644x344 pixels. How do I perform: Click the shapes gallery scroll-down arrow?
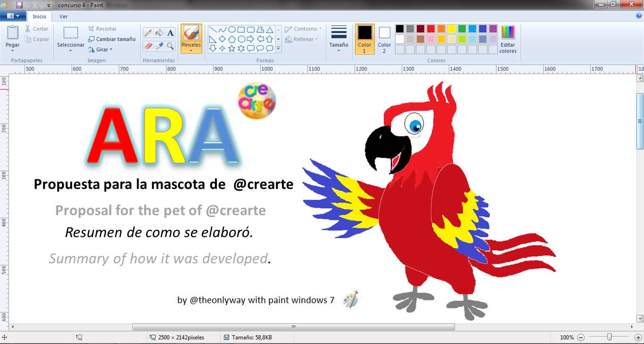[x=278, y=39]
